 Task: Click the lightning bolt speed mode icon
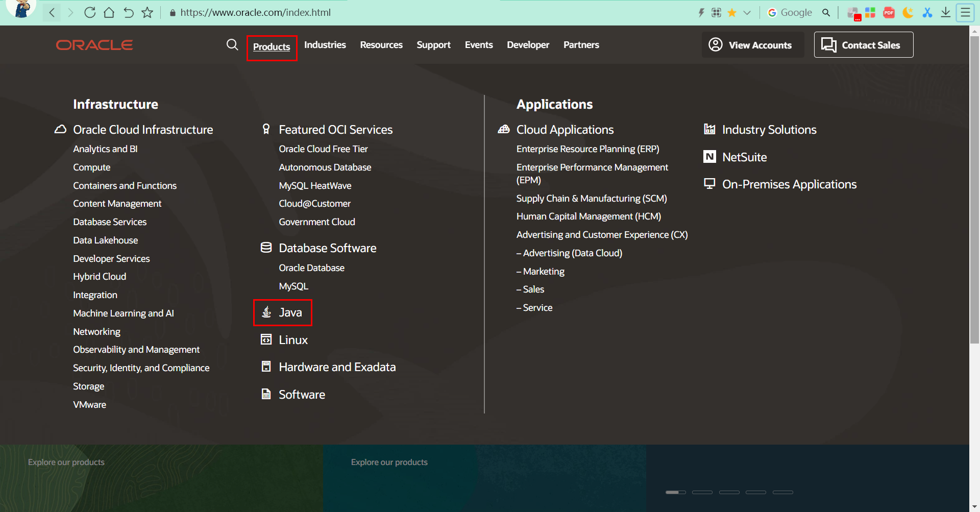click(x=701, y=12)
